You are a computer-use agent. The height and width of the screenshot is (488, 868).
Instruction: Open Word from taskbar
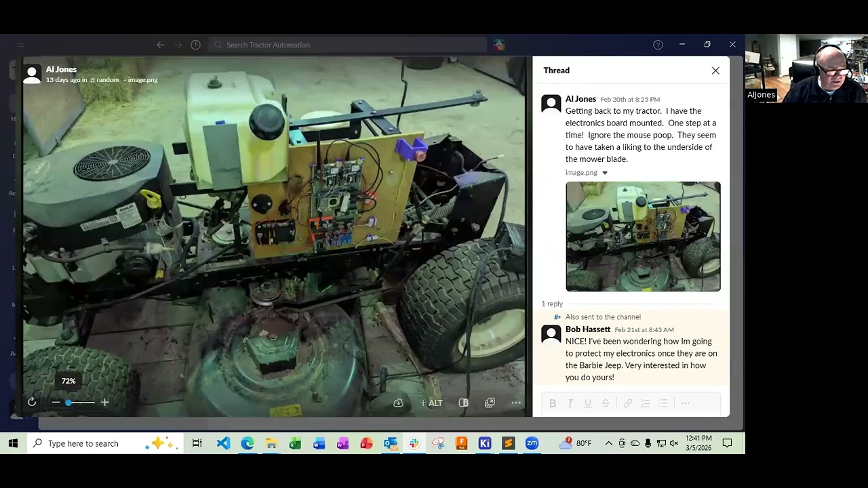[319, 443]
